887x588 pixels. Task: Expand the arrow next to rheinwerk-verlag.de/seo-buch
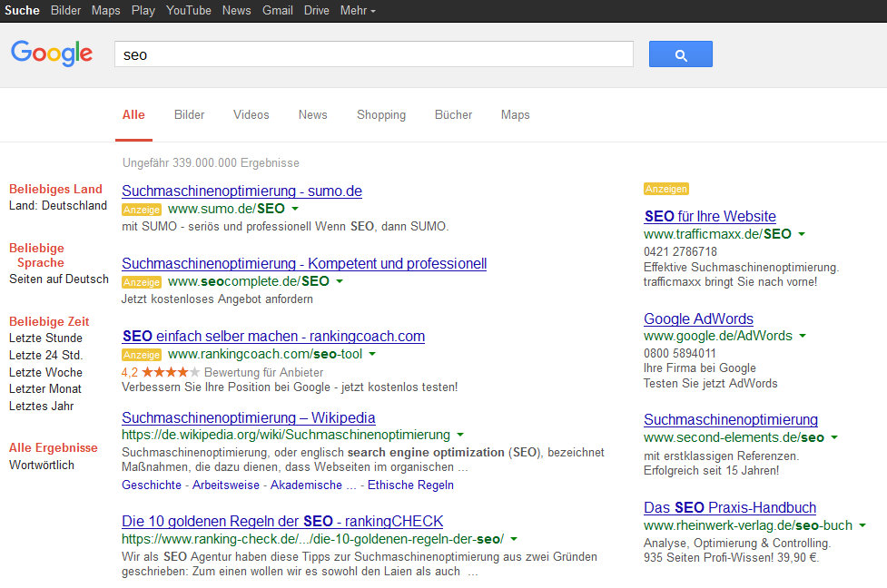(x=862, y=525)
